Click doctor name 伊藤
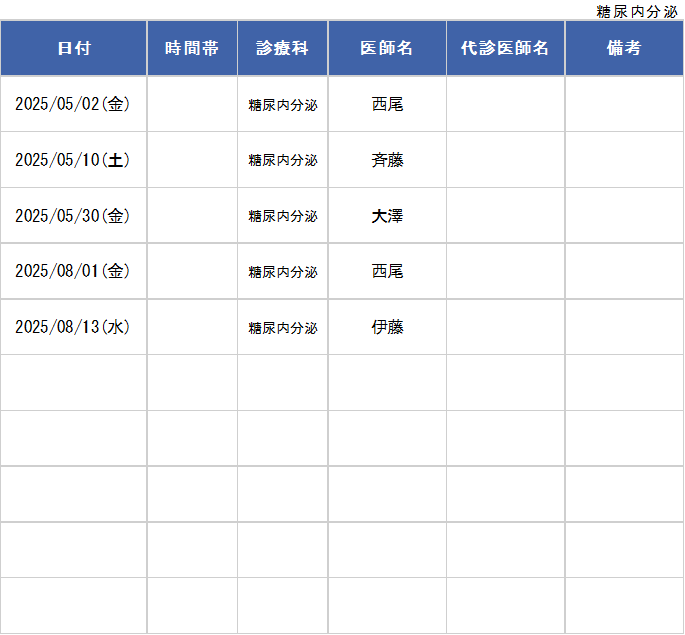685x635 pixels. point(387,328)
